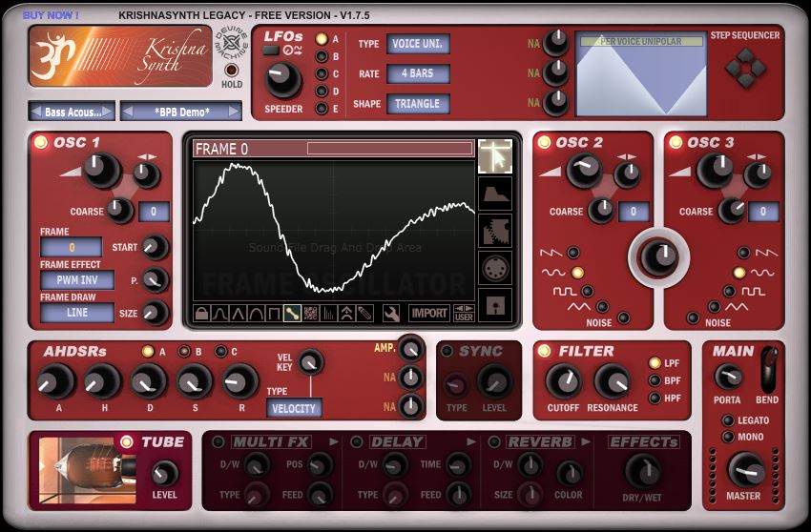Select the highlighted line draw tool icon
This screenshot has width=811, height=532.
click(292, 313)
